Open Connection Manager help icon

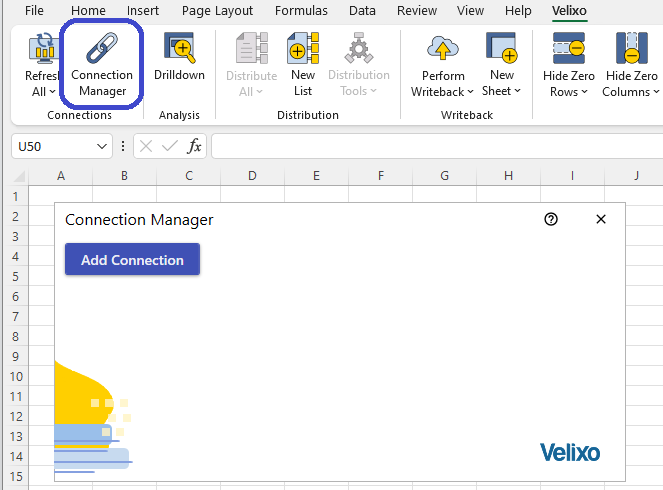pos(551,219)
